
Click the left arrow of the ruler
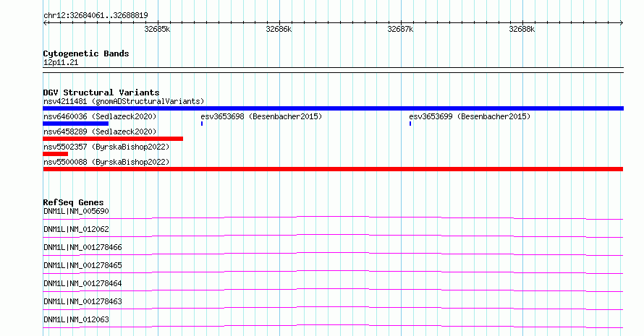45,23
